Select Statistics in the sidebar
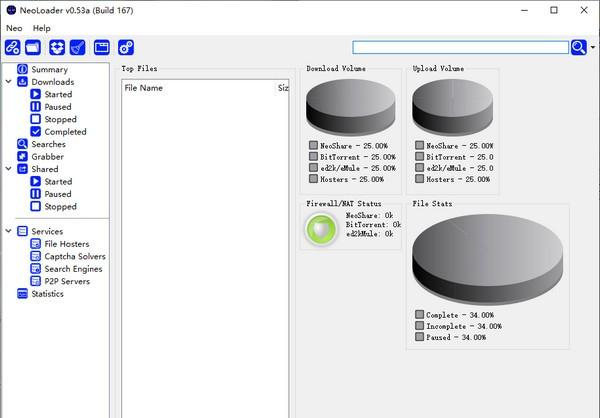 point(47,294)
